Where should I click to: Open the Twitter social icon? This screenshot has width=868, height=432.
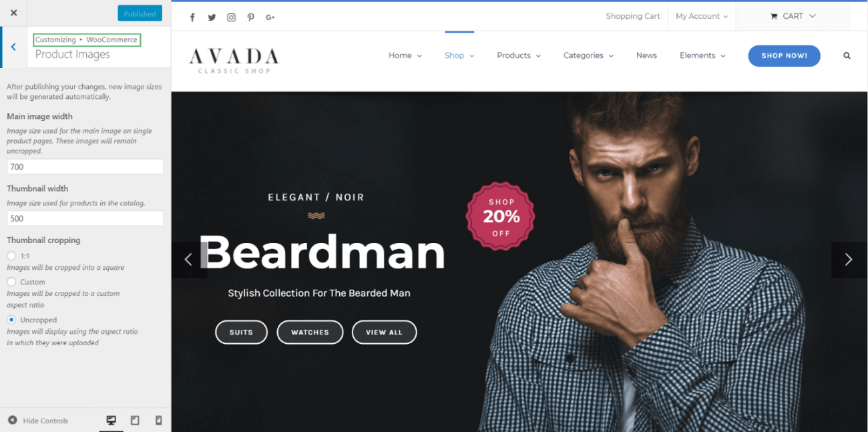coord(212,17)
